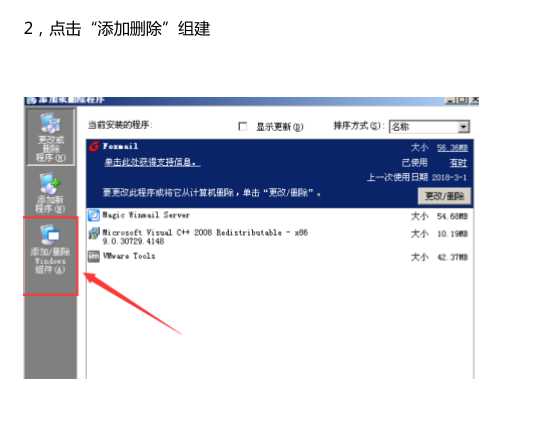Click the 当前安装的程序 label
The image size is (533, 446).
click(120, 125)
